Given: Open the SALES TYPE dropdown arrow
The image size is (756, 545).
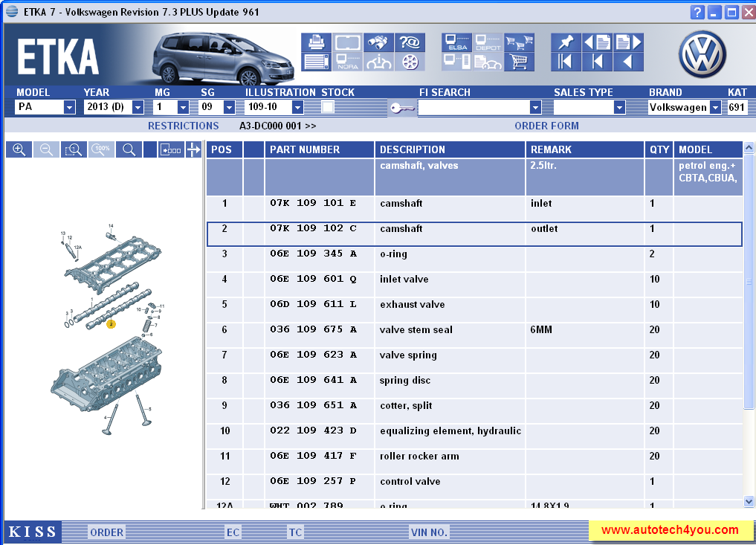Looking at the screenshot, I should [619, 107].
